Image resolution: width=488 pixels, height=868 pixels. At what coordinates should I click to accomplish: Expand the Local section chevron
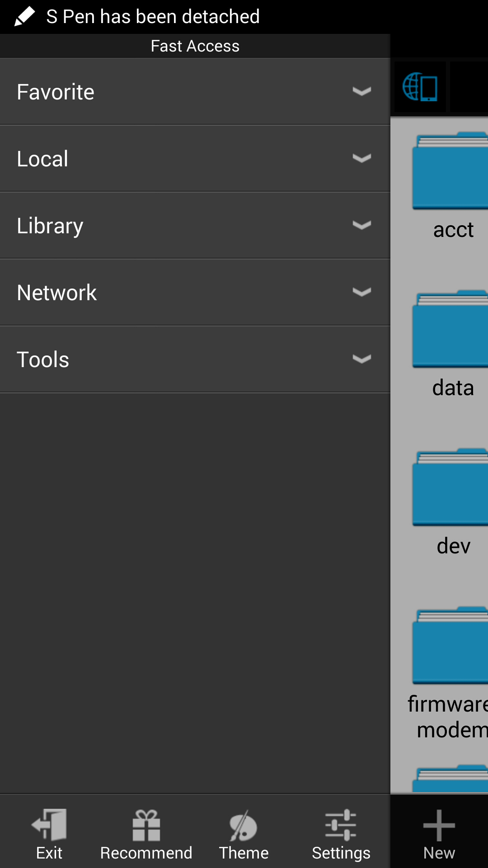point(362,158)
